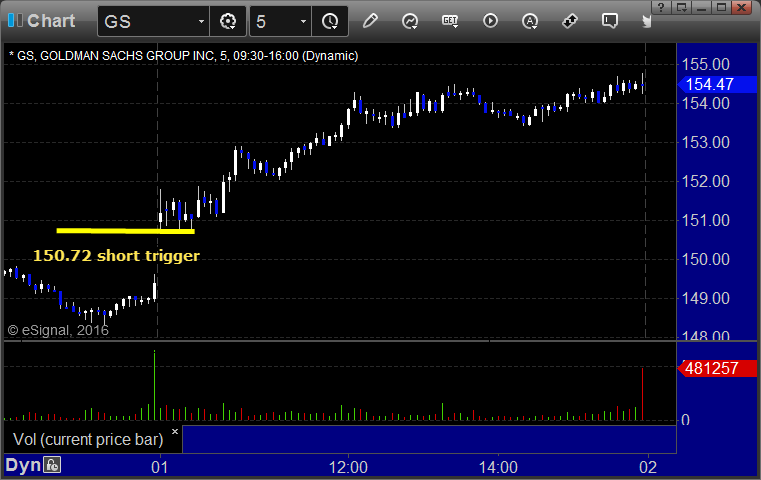The height and width of the screenshot is (480, 761).
Task: Open the trade arrows icon
Action: [x=569, y=21]
